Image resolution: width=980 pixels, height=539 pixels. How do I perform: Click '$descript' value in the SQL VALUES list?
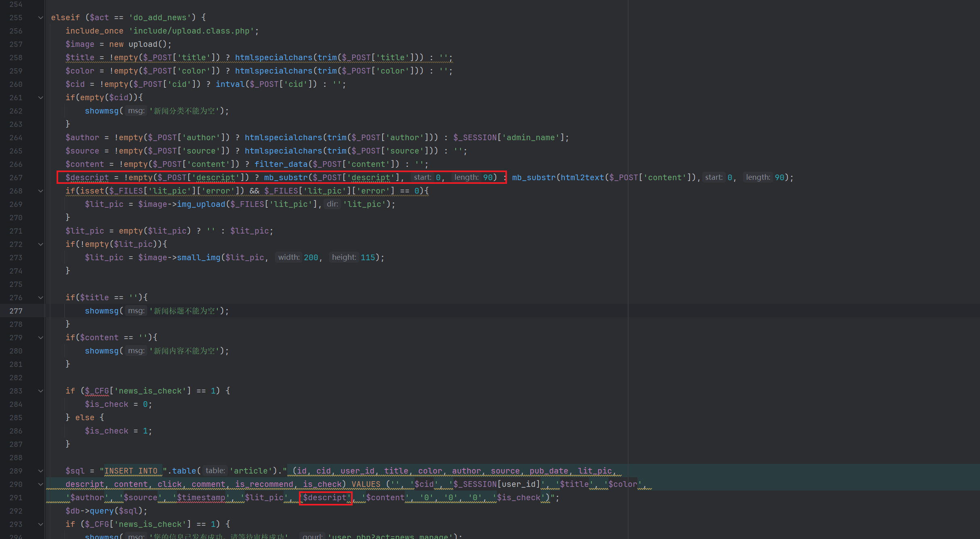325,497
